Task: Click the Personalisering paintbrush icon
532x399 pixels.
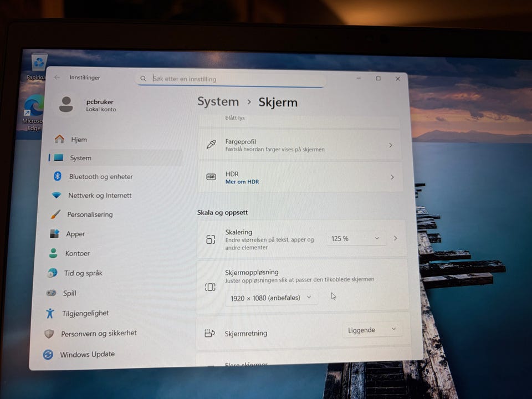Action: pyautogui.click(x=55, y=214)
